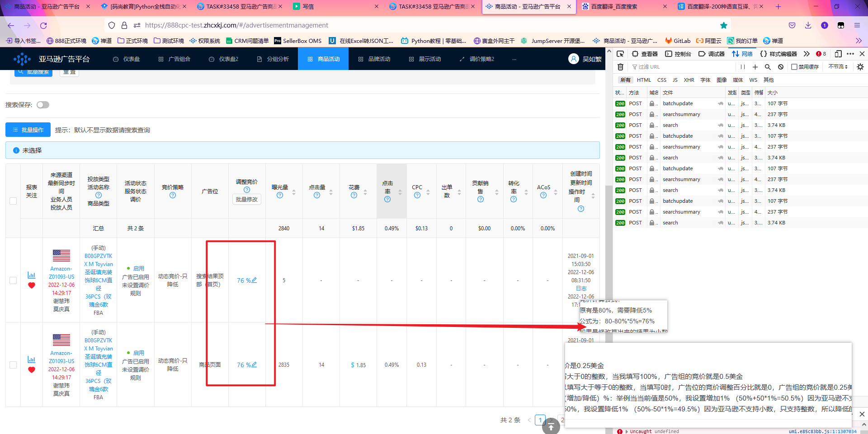Expand the bookmarks toolbar overflow chevron

[859, 41]
